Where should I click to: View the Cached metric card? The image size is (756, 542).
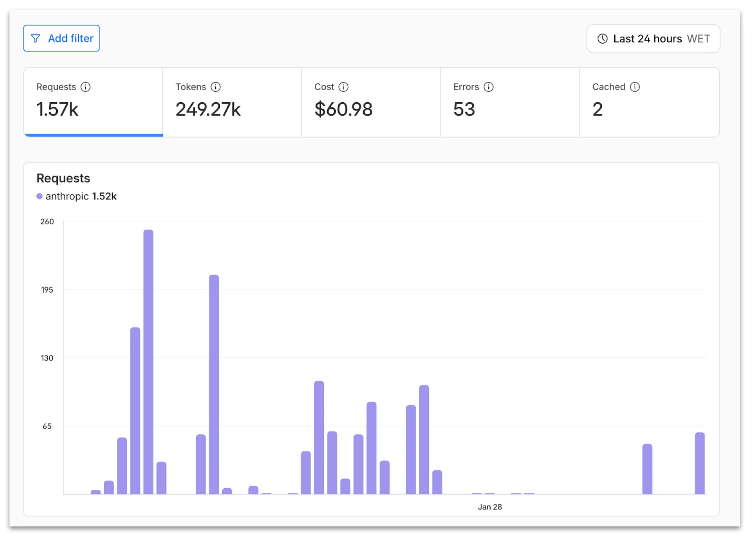tap(649, 102)
